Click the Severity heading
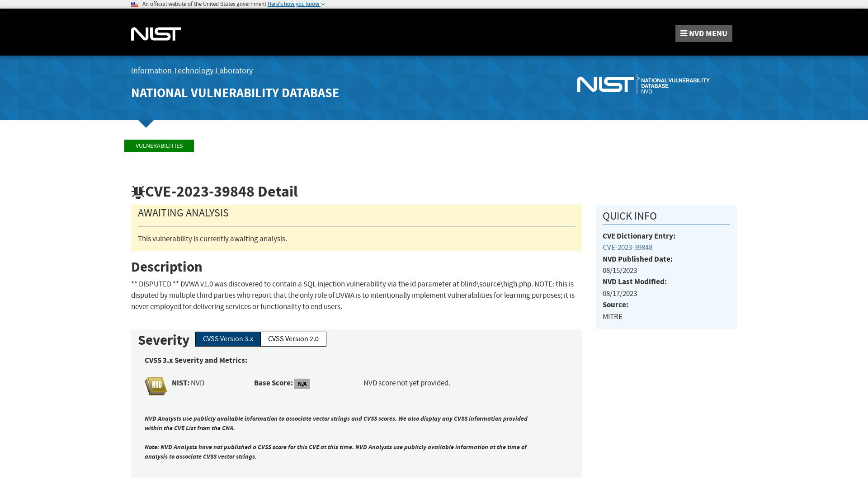The image size is (868, 488). 164,340
